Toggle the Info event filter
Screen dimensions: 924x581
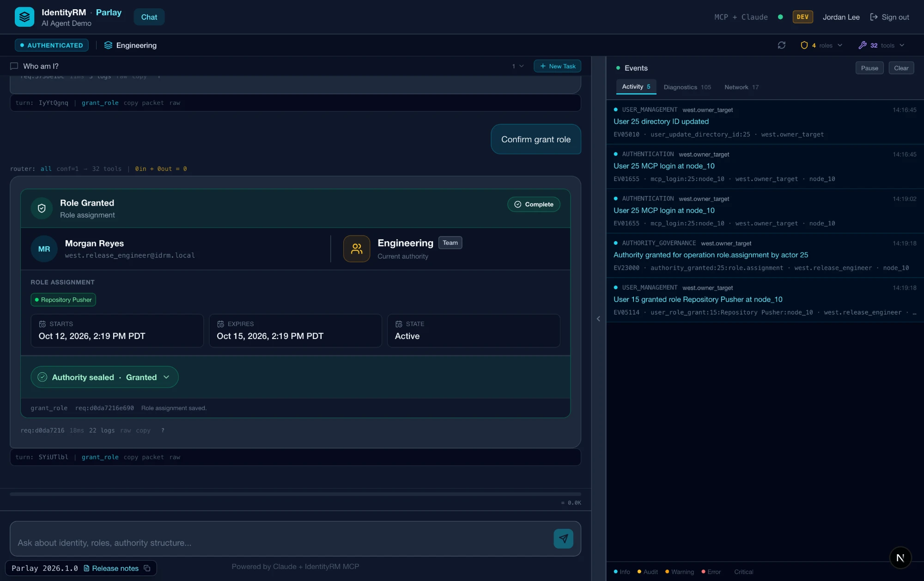click(622, 572)
